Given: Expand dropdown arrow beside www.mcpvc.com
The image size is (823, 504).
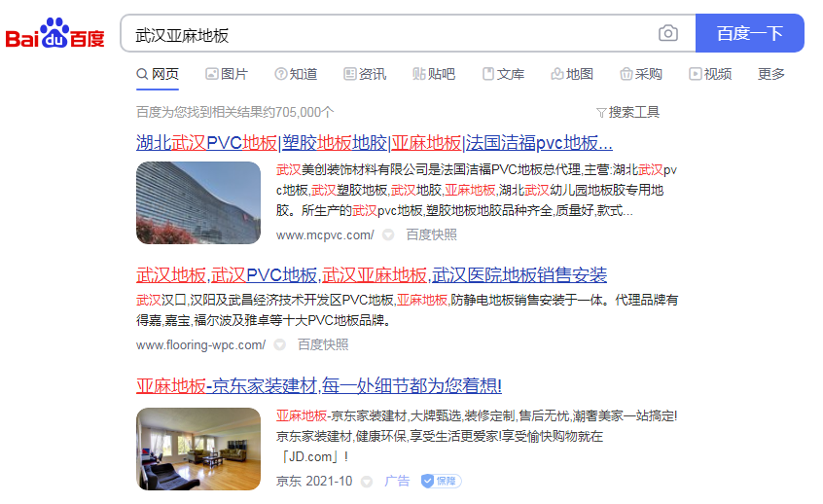Looking at the screenshot, I should (388, 235).
